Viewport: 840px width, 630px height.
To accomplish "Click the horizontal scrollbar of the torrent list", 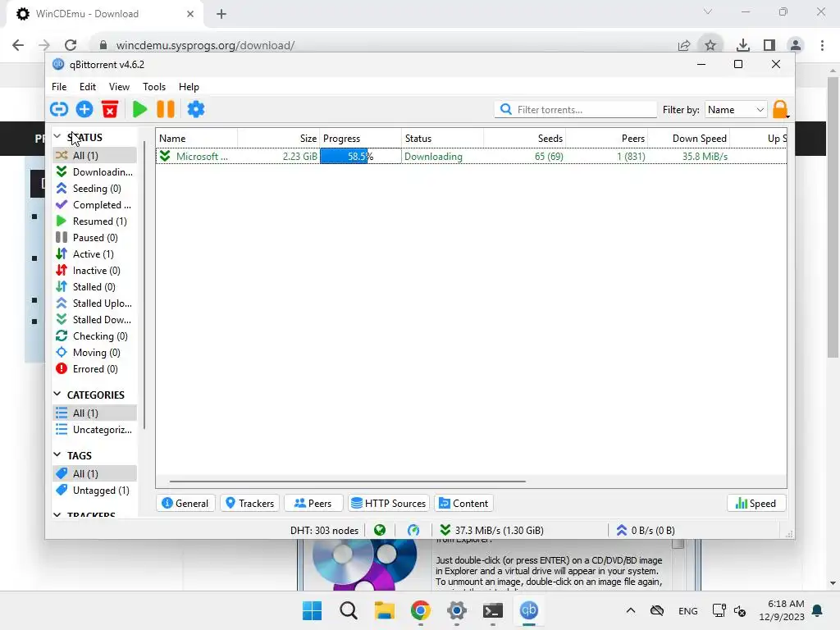I will click(347, 481).
